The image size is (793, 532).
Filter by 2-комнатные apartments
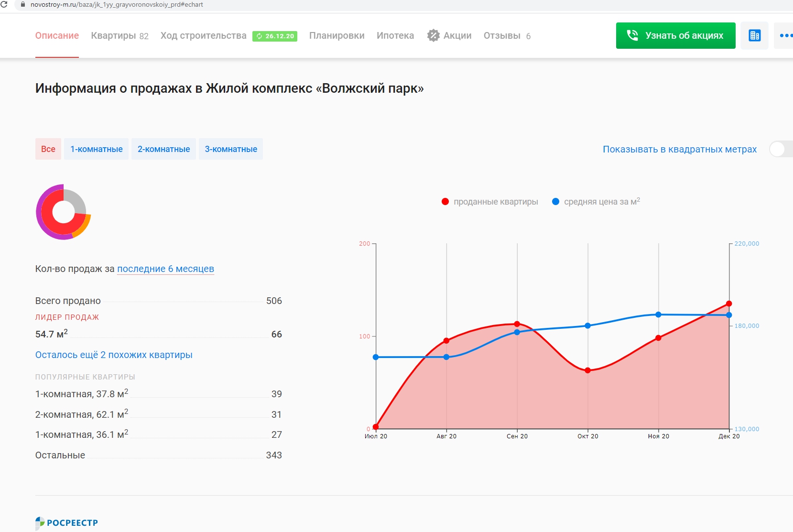click(164, 149)
